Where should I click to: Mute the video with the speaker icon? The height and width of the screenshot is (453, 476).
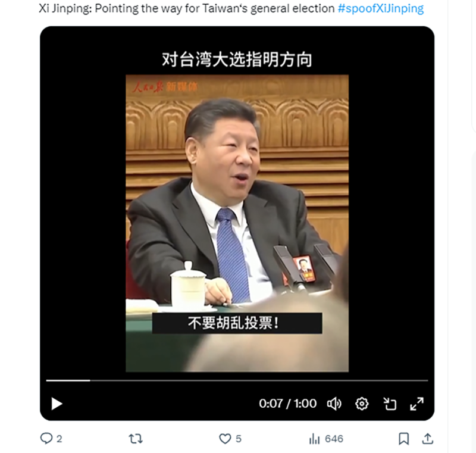coord(334,404)
